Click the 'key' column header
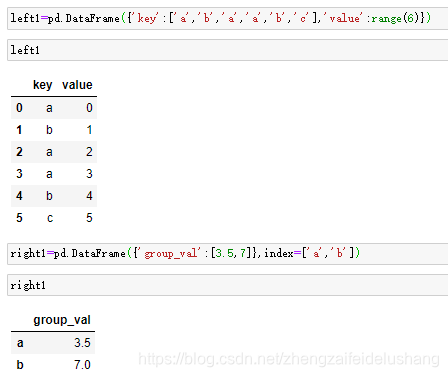 [43, 85]
